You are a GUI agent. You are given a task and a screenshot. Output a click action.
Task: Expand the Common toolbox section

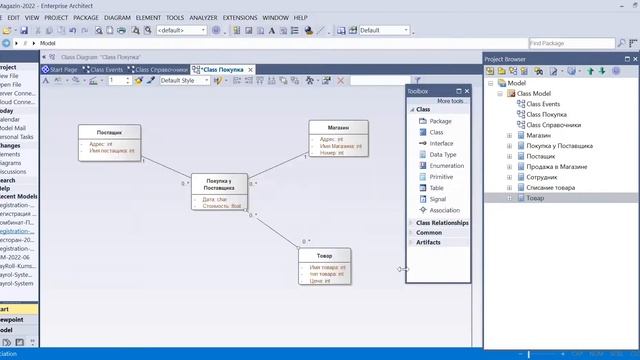(411, 233)
